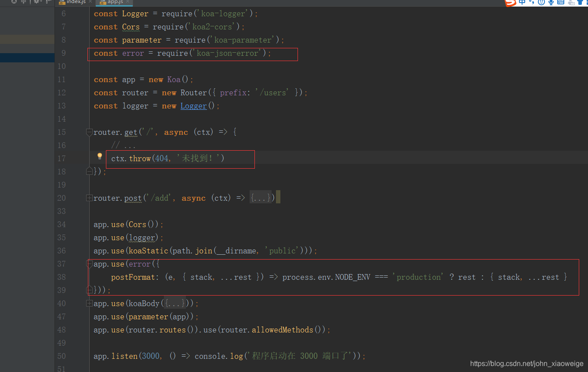Click line number 17 in the gutter
588x372 pixels.
(62, 159)
